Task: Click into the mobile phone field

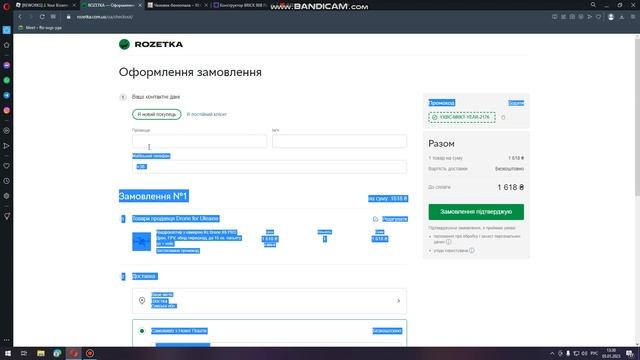Action: pyautogui.click(x=269, y=167)
